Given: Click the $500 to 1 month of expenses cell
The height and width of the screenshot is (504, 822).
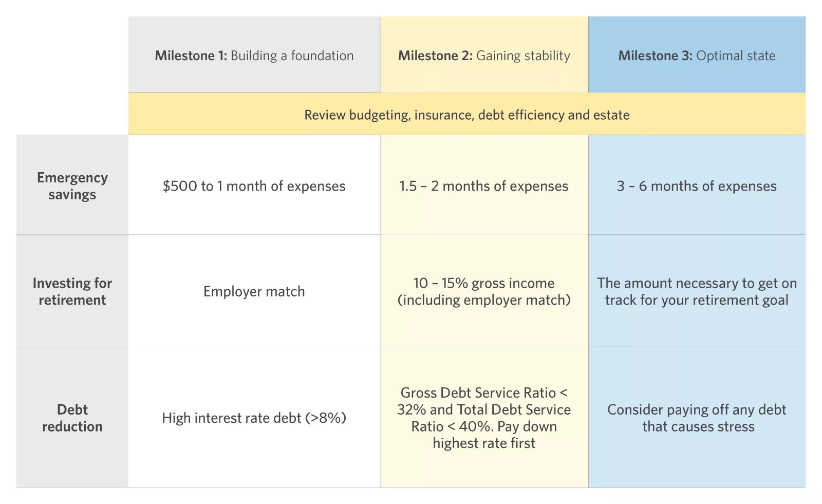Looking at the screenshot, I should [254, 186].
